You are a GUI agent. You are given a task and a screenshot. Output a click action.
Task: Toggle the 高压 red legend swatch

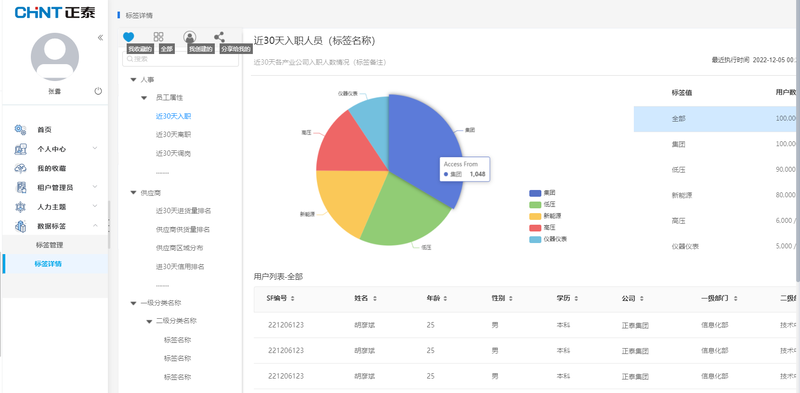(535, 228)
